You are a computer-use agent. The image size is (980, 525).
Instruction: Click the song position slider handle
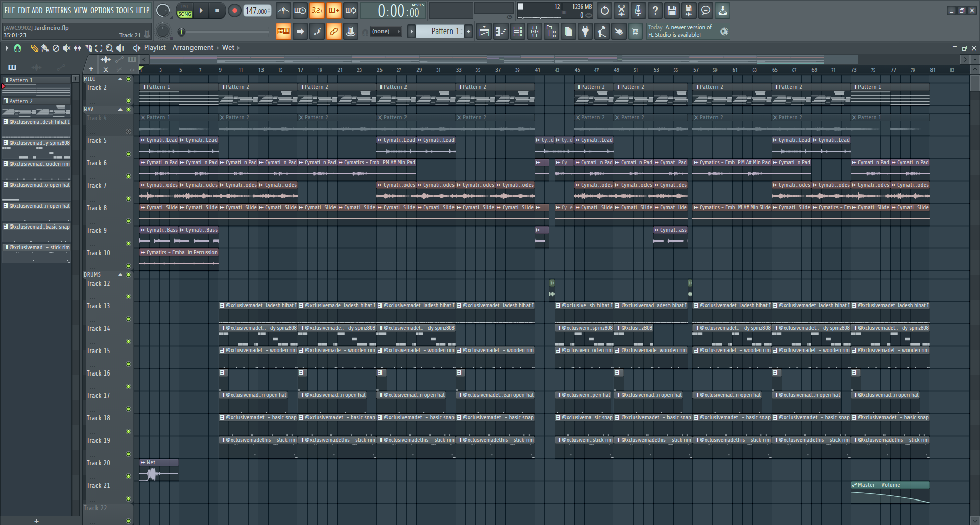pyautogui.click(x=181, y=32)
